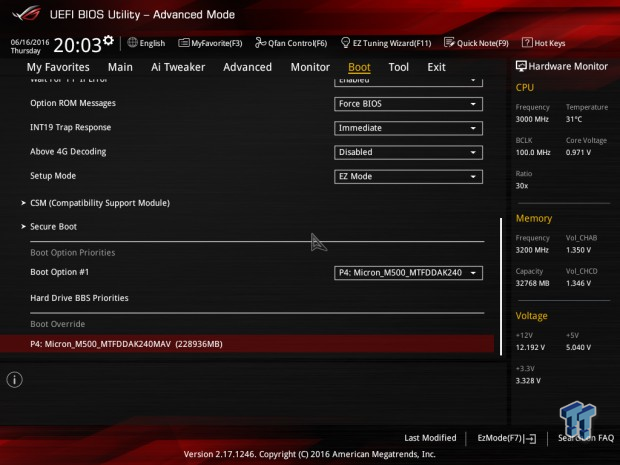Open the Tool tab
The width and height of the screenshot is (620, 465).
(x=399, y=67)
